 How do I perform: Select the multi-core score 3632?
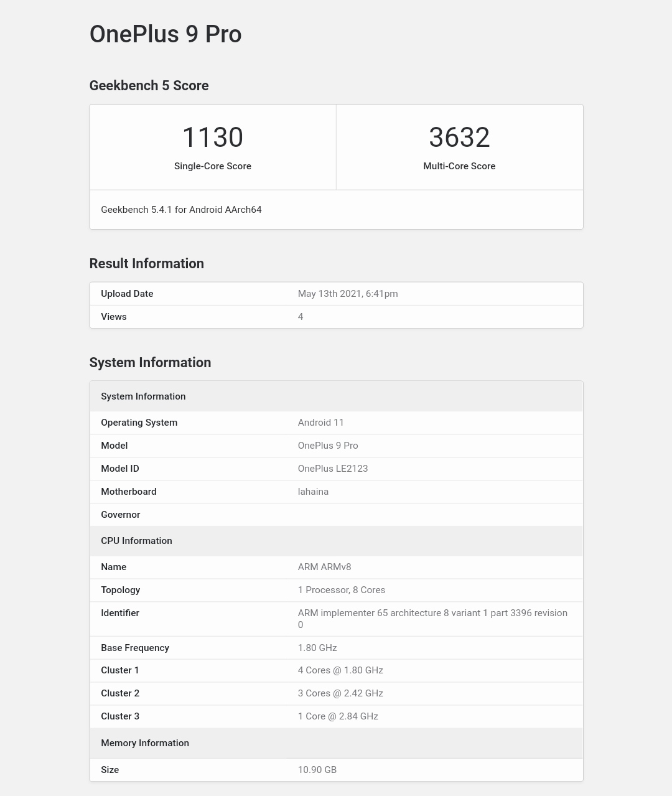(459, 138)
